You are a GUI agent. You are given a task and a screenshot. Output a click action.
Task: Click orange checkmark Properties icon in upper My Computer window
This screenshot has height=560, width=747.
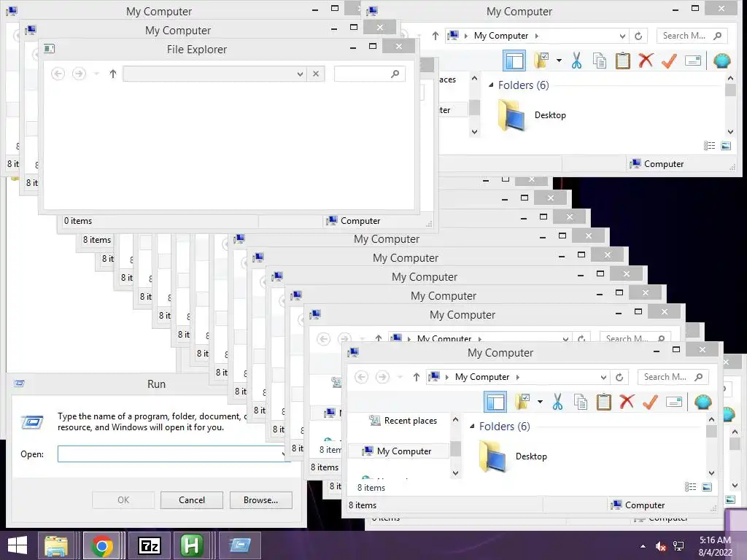670,61
